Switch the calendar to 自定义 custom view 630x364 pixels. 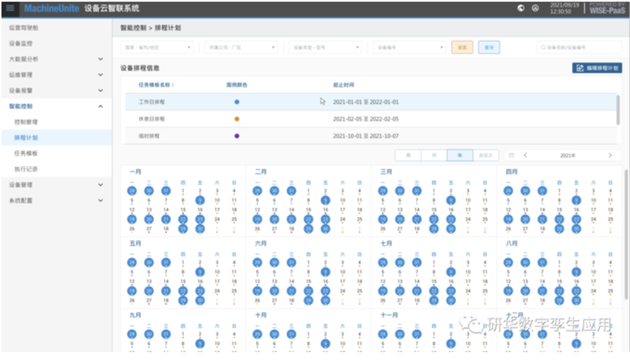pos(486,155)
